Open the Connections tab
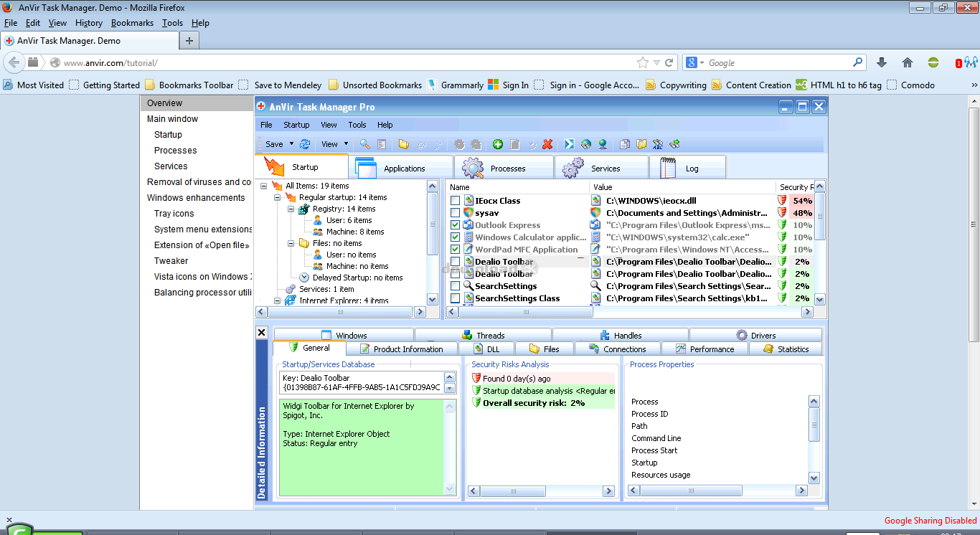Viewport: 980px width, 535px height. click(x=616, y=349)
